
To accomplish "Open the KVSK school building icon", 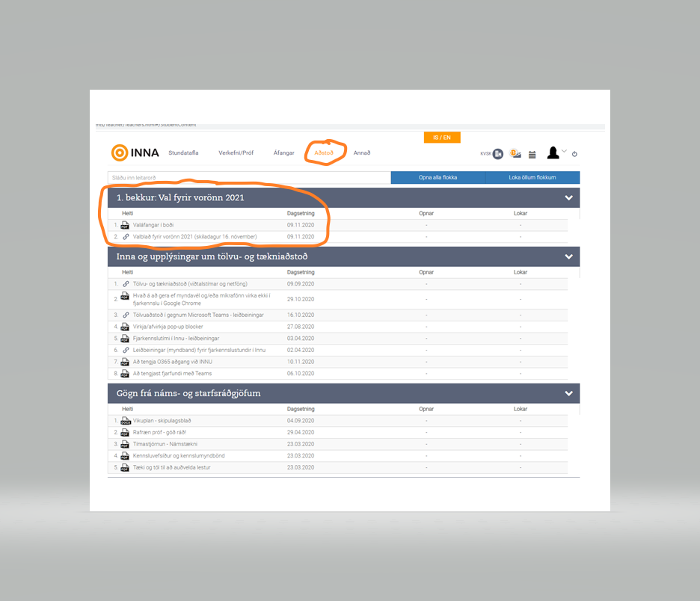I will 497,153.
